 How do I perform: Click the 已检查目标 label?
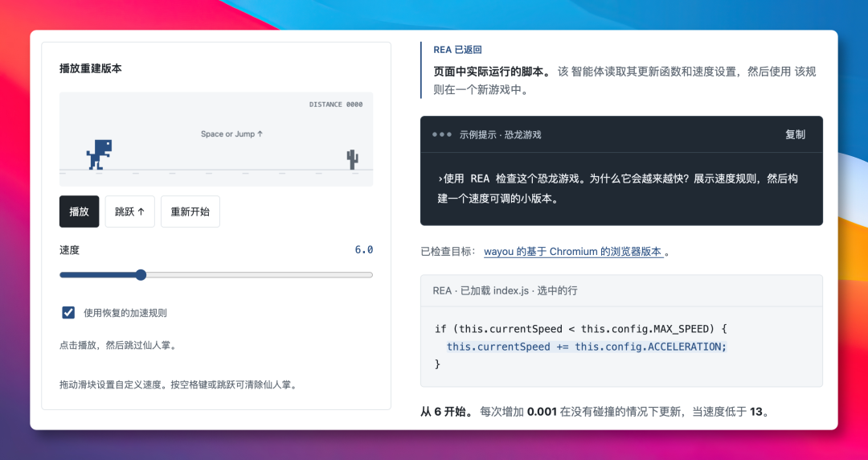pyautogui.click(x=448, y=252)
